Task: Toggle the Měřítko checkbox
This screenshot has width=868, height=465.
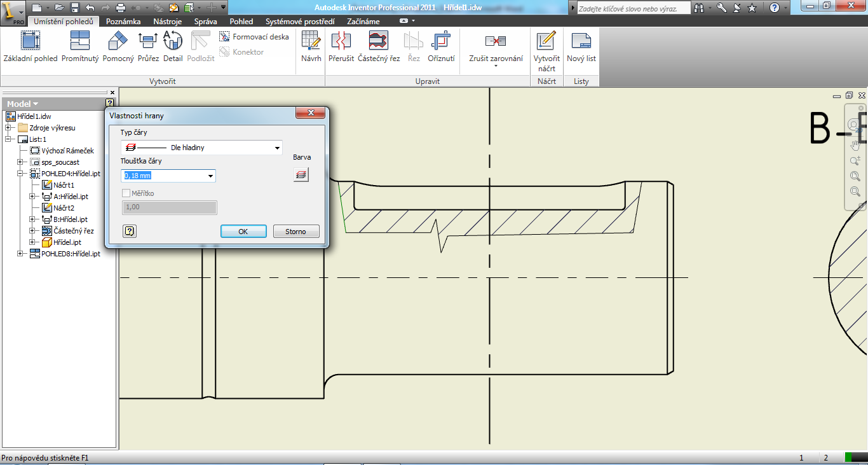Action: pos(126,193)
